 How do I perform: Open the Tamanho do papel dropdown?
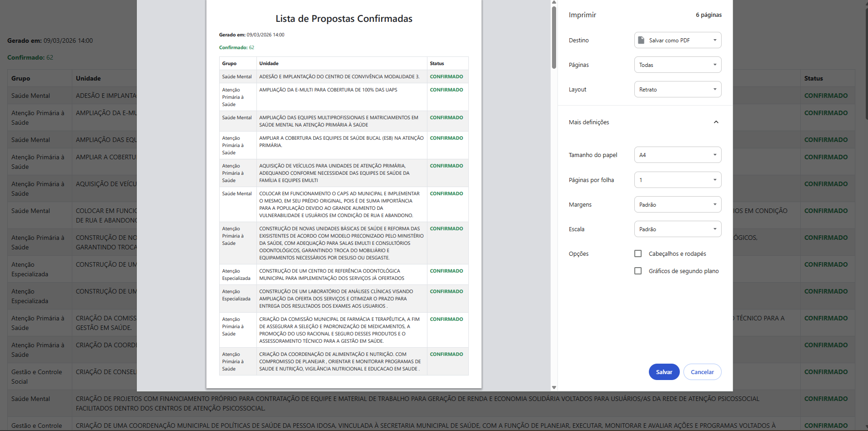tap(677, 155)
